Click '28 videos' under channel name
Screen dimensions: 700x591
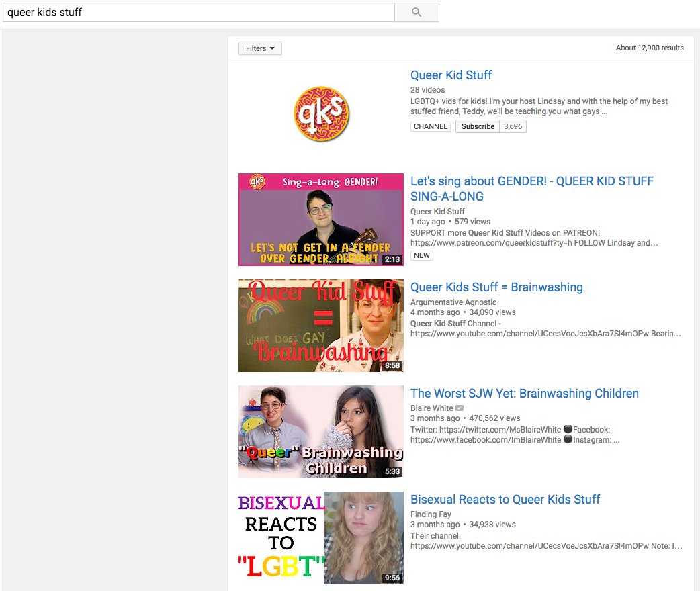[x=428, y=90]
